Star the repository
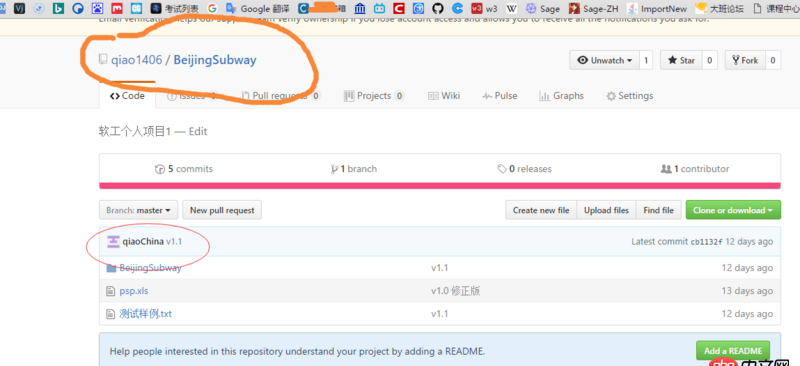This screenshot has width=800, height=366. [681, 60]
